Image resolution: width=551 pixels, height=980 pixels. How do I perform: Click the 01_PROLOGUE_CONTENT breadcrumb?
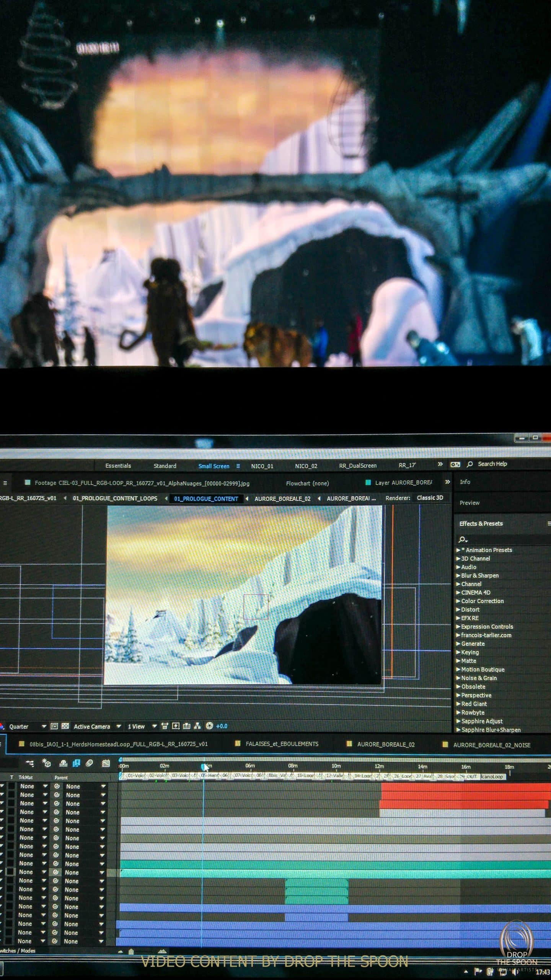click(x=206, y=498)
